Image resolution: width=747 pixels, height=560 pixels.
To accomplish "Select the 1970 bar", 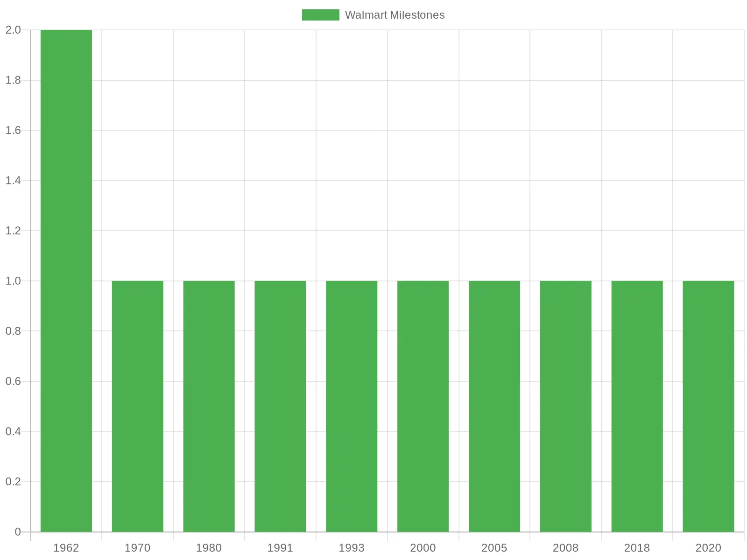I will click(x=138, y=406).
